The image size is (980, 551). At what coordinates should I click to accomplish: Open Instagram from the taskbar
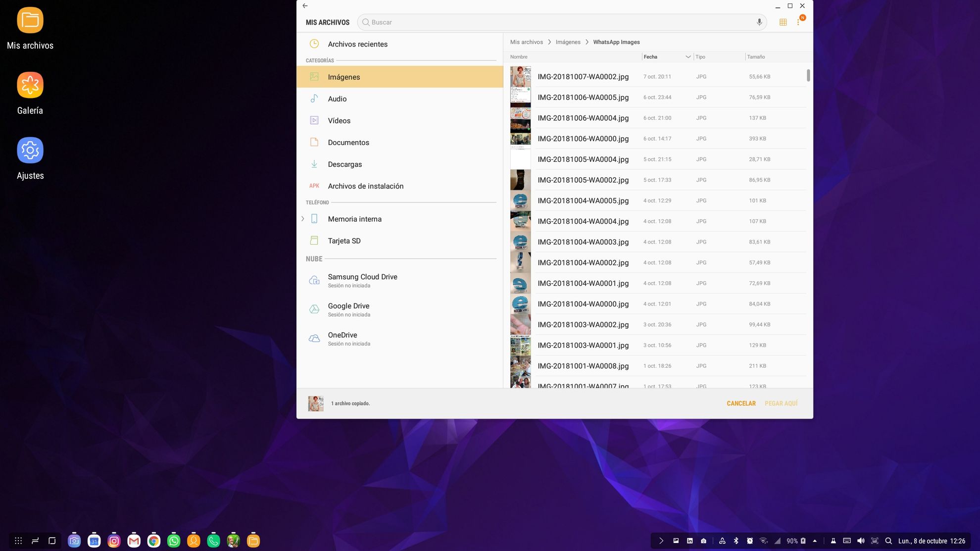(x=114, y=541)
